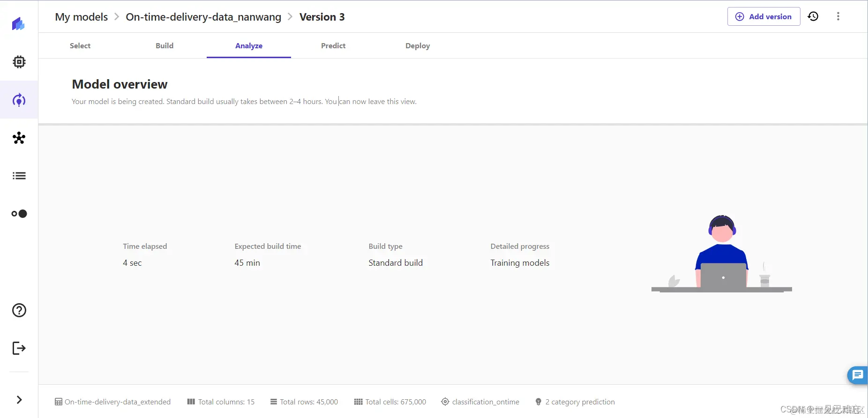Click the Time elapsed label

(x=145, y=246)
